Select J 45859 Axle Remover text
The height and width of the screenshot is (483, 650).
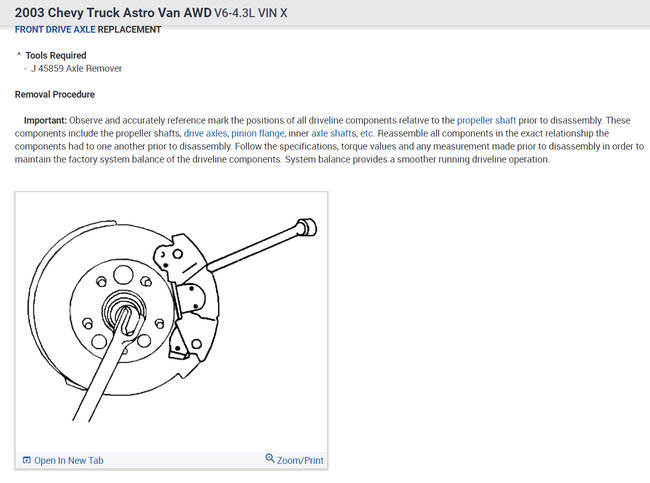click(x=76, y=68)
